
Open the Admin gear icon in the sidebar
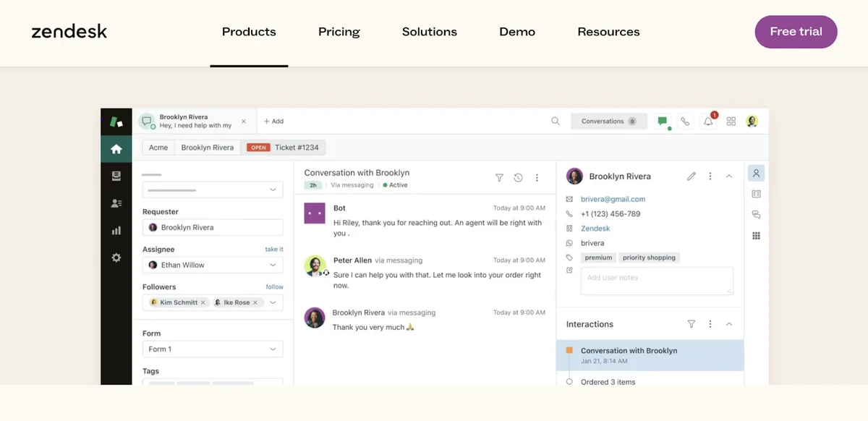tap(116, 258)
